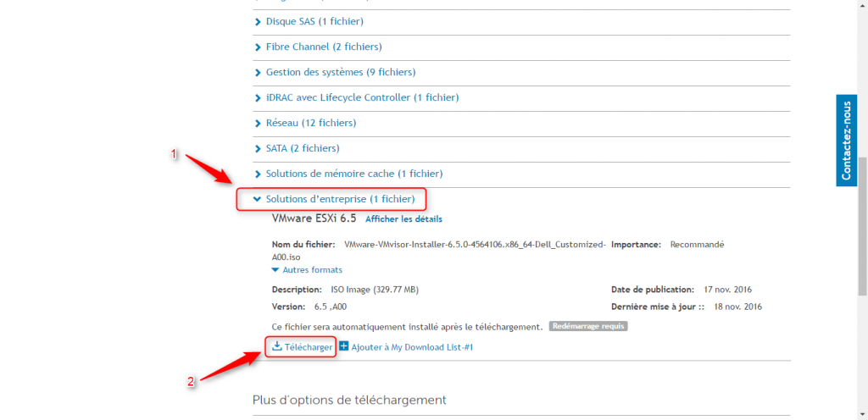Click the Redémarrage requis badge
The width and height of the screenshot is (868, 420).
click(588, 326)
